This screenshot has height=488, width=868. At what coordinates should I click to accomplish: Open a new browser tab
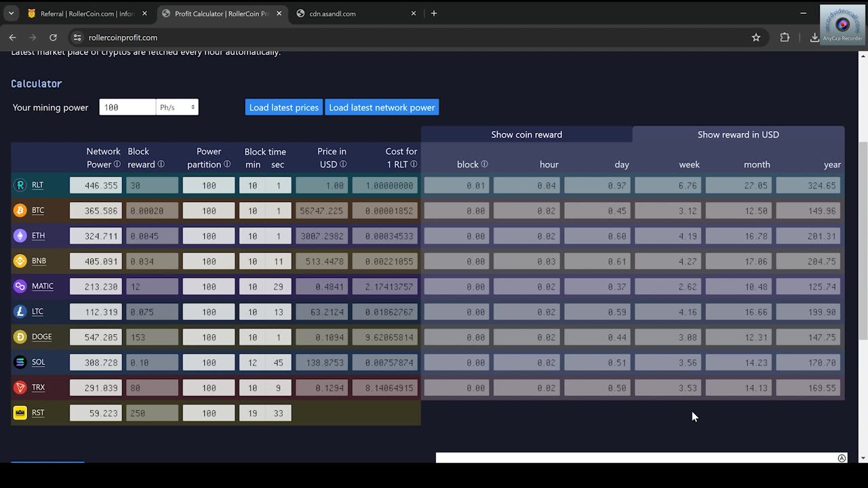pos(434,13)
